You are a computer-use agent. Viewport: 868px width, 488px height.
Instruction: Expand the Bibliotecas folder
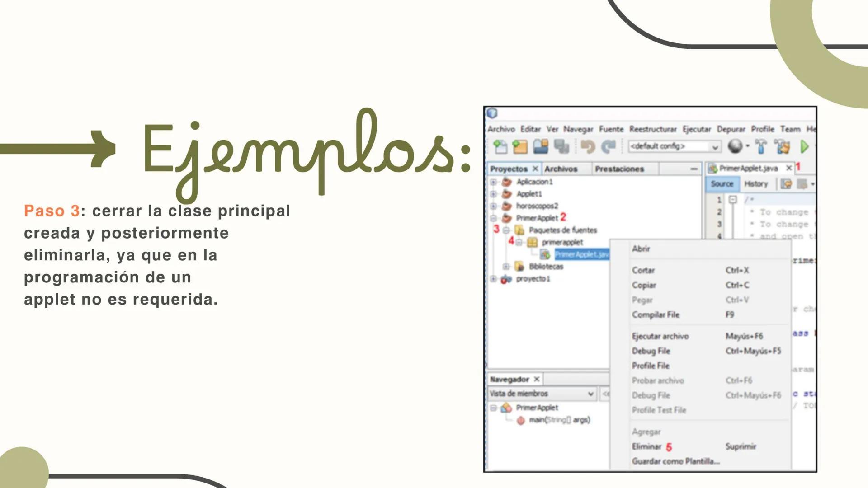tap(506, 267)
